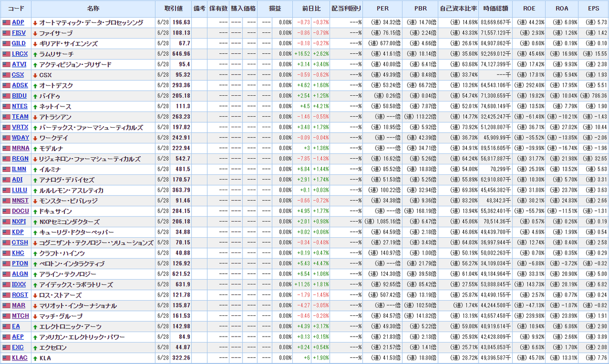Click the green up arrow beside ルルレモン・アスレティカ

[35, 191]
